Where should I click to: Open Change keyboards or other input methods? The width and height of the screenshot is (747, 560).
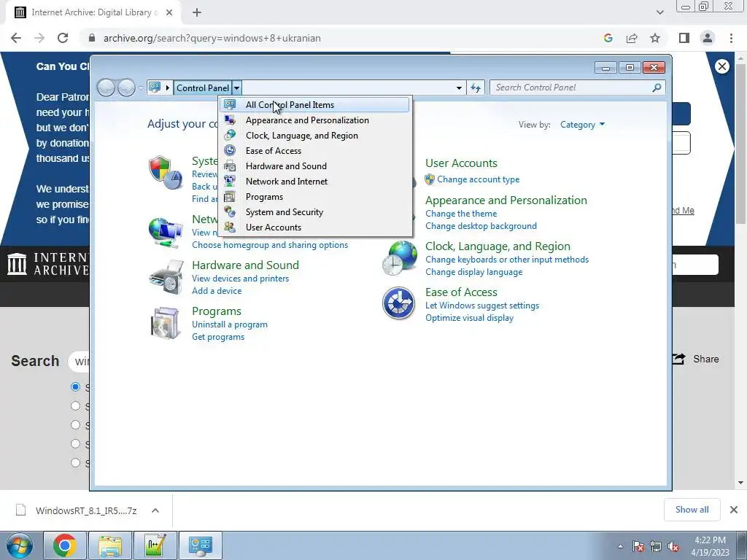[x=507, y=260]
